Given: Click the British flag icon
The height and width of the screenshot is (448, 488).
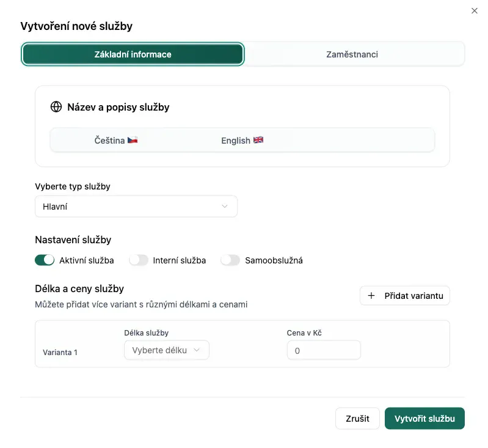Looking at the screenshot, I should [258, 141].
